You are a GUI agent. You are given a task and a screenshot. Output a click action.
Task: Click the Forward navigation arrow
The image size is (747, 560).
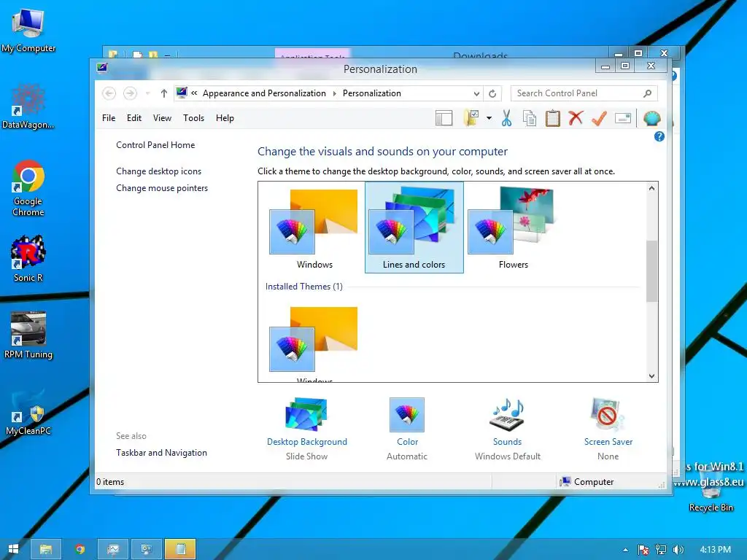[130, 93]
